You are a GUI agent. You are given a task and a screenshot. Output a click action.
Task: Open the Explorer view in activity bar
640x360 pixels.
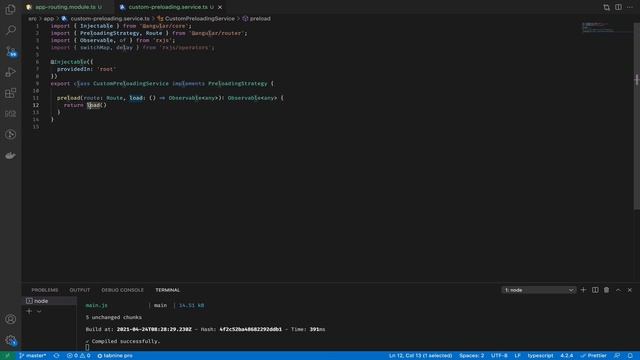click(11, 9)
